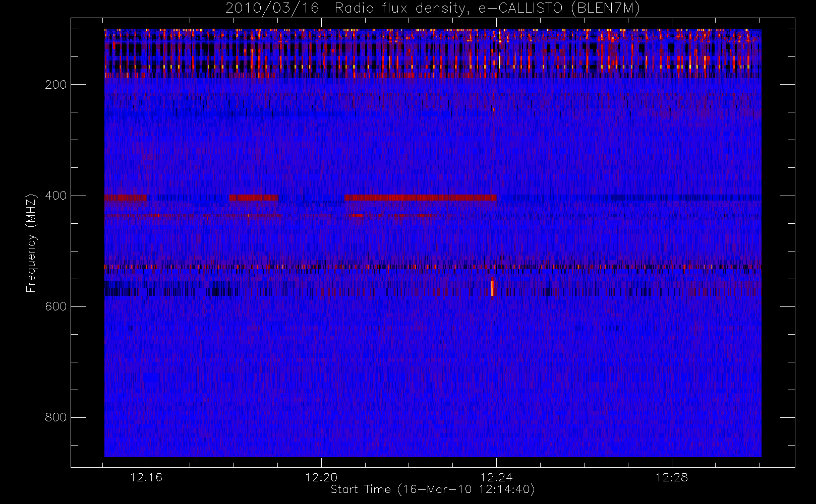816x504 pixels.
Task: Click the longest red band at 400 MHz
Action: pyautogui.click(x=421, y=198)
